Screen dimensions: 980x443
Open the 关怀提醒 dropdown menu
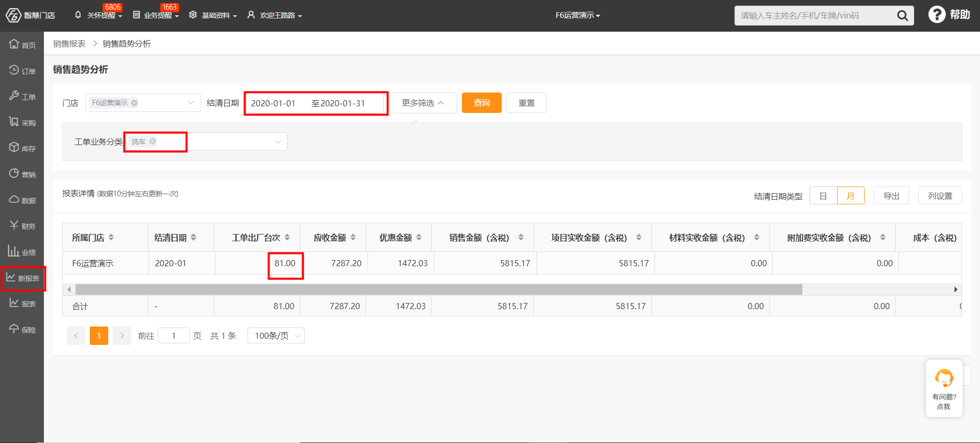coord(99,15)
